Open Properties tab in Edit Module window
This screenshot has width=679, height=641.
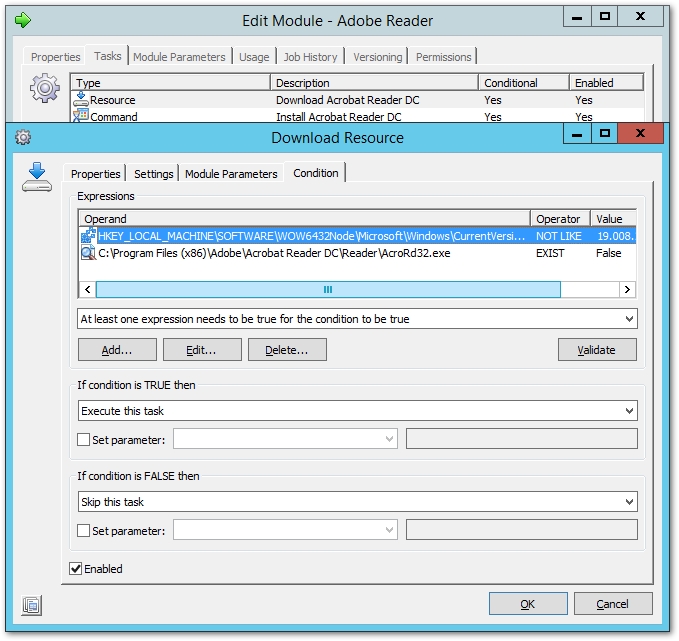55,57
